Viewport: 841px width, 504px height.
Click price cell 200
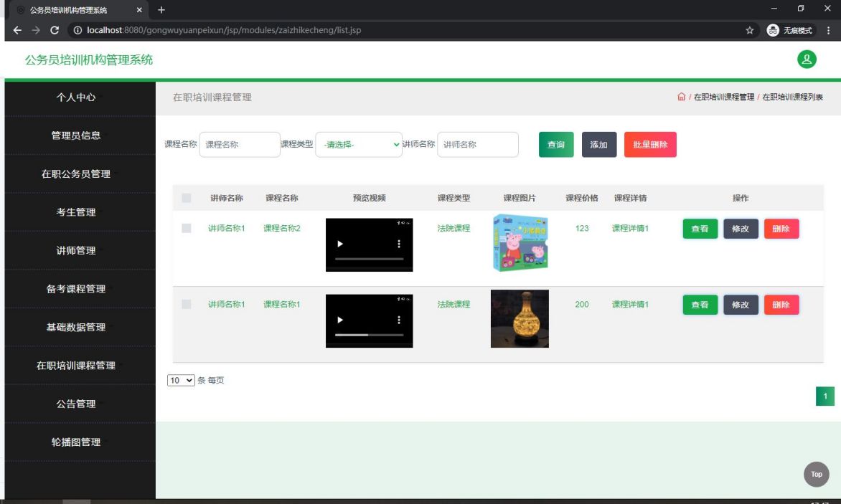tap(582, 304)
